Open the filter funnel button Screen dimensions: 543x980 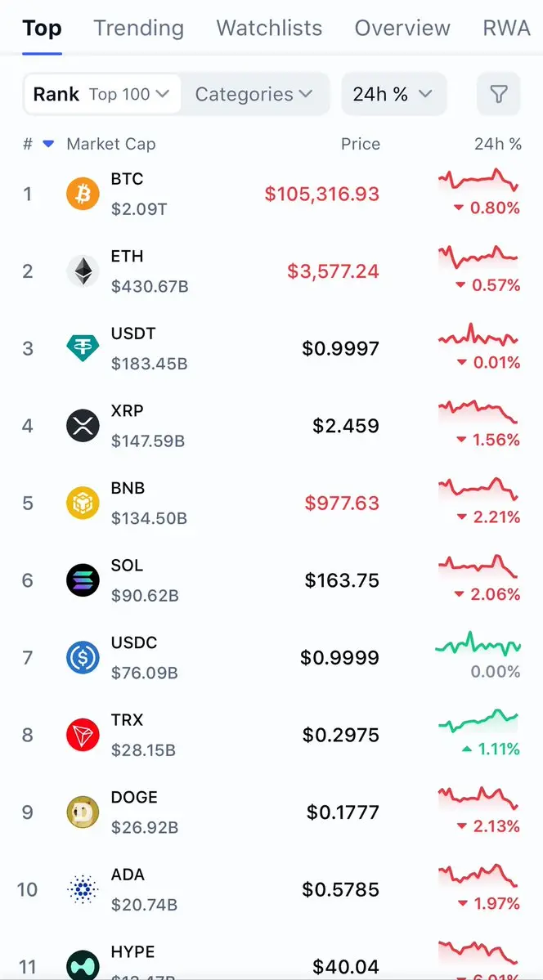(x=498, y=95)
